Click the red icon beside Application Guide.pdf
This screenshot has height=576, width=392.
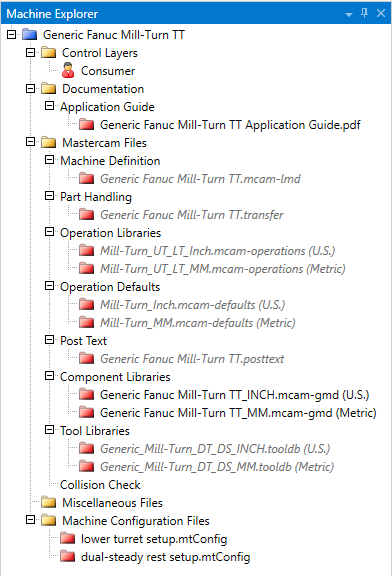[x=87, y=125]
